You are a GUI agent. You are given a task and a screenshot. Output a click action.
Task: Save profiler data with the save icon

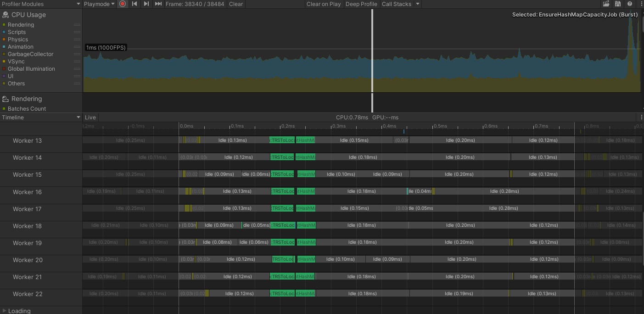[x=617, y=4]
